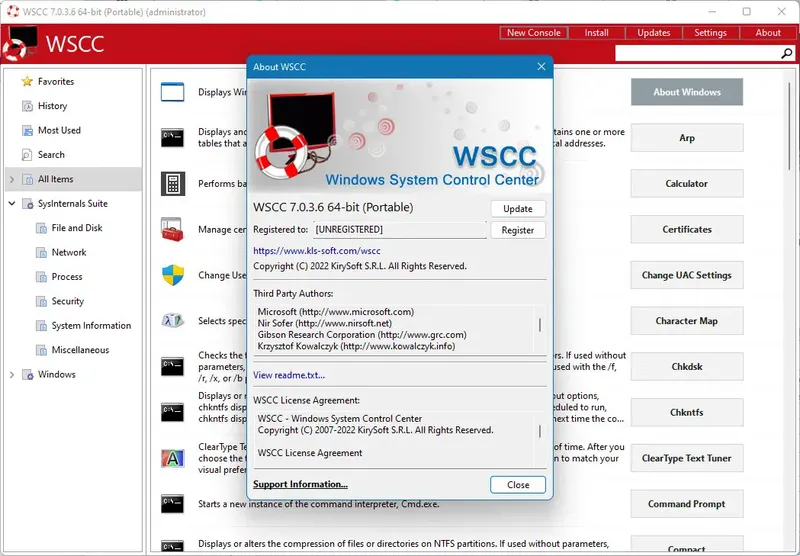800x556 pixels.
Task: Click the Chkdsk console icon
Action: point(172,366)
